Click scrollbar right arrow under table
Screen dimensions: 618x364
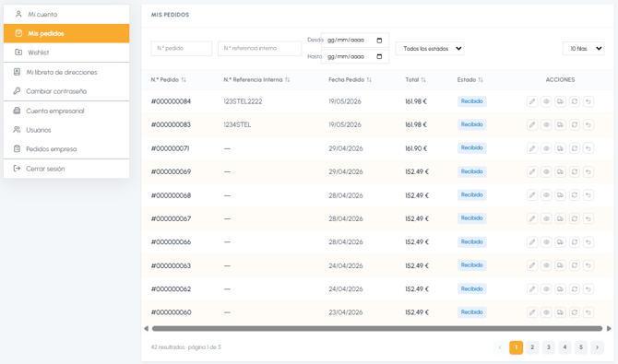pyautogui.click(x=609, y=329)
